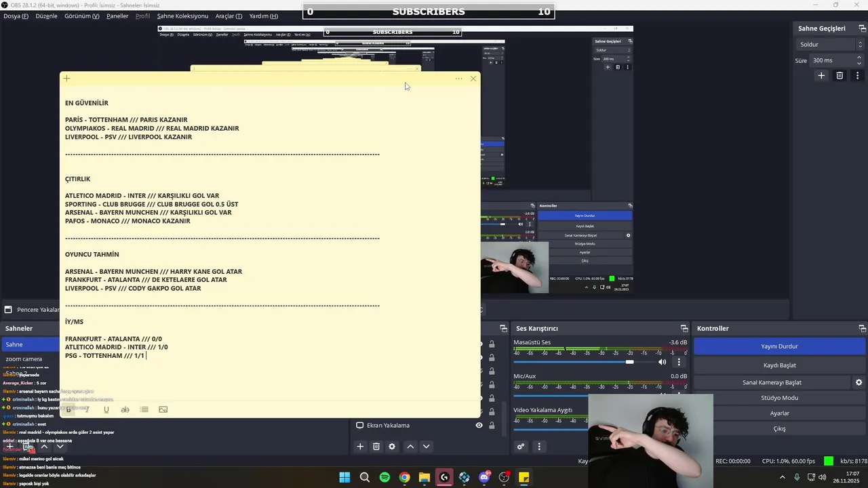Open virtual camera settings gear
Viewport: 868px width, 488px height.
(x=859, y=382)
